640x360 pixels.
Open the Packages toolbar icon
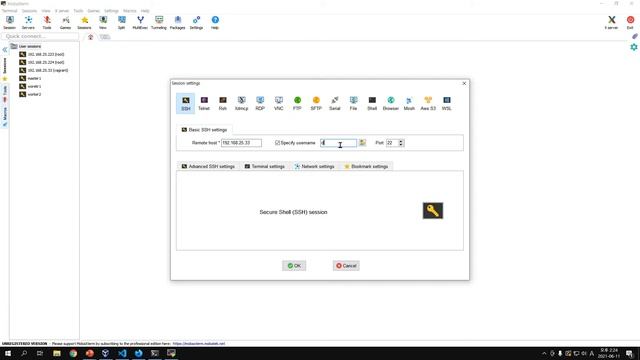(x=178, y=22)
